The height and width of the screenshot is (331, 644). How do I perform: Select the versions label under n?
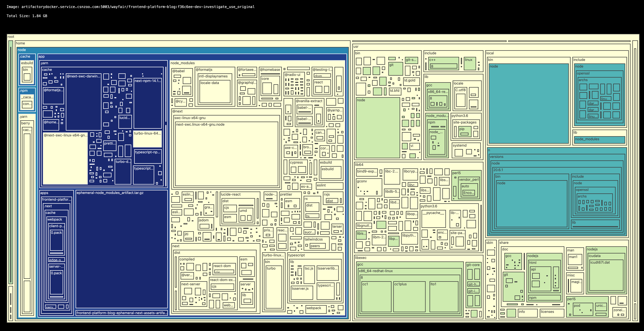(x=497, y=157)
